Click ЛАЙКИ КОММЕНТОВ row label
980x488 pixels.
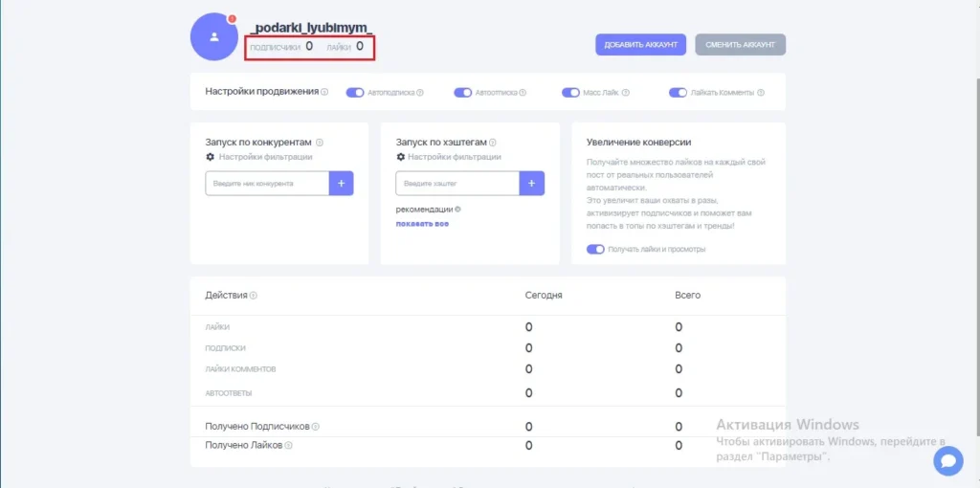240,369
